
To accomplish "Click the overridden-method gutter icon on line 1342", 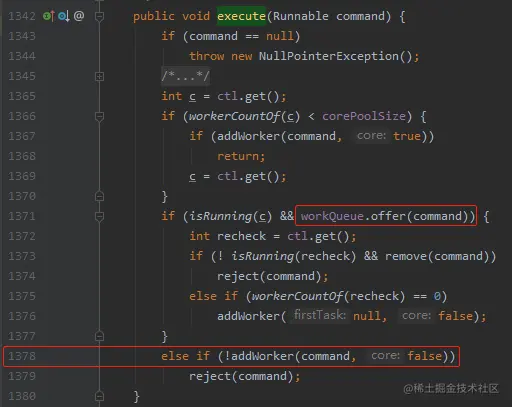I will 64,16.
